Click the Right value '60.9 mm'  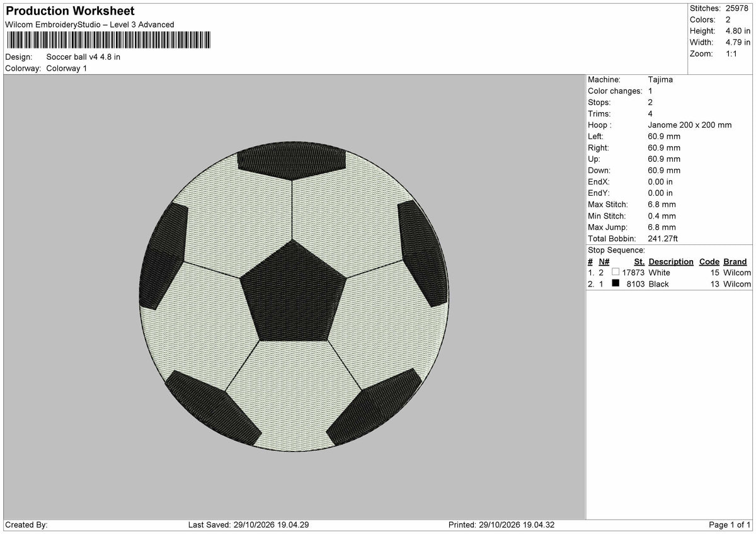(664, 147)
